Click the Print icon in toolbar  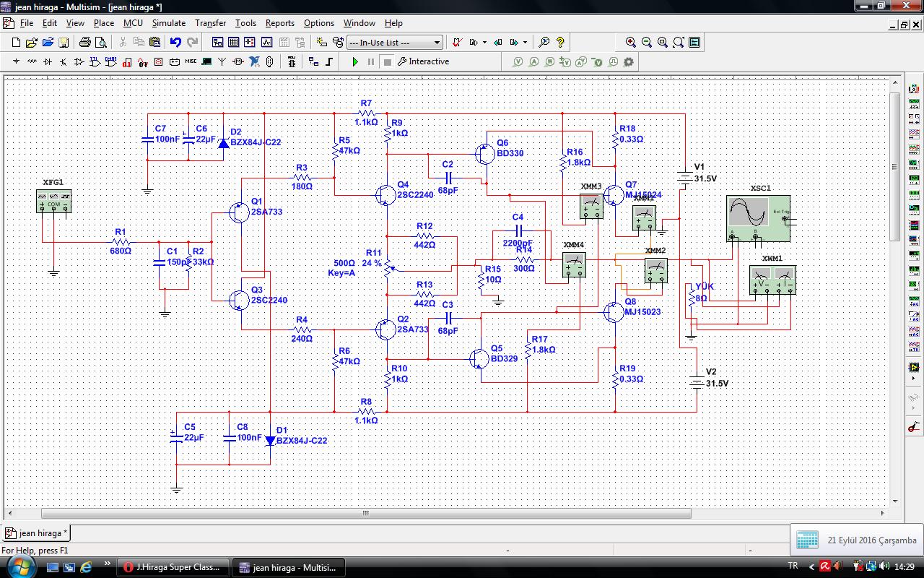(x=84, y=43)
